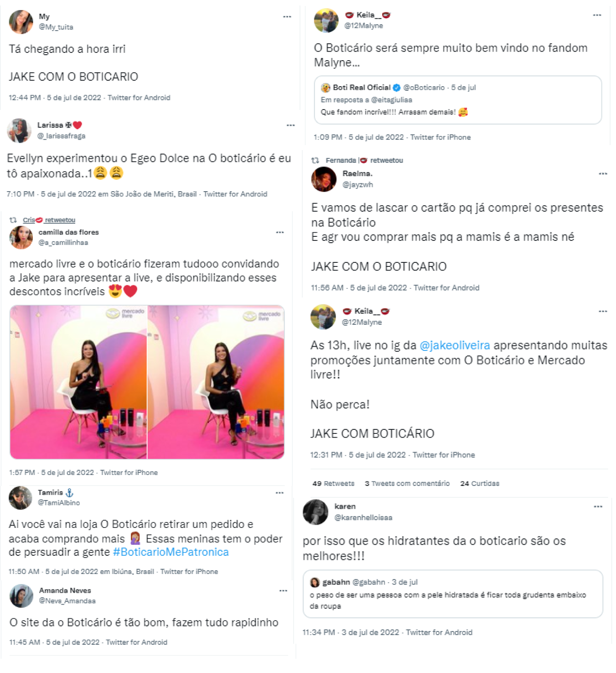Open more options on My_tuita's tweet
This screenshot has height=673, width=616.
tap(287, 16)
